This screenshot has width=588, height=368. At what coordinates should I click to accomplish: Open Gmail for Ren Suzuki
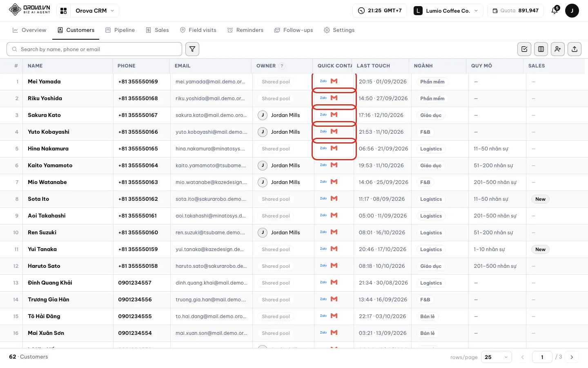tap(334, 232)
